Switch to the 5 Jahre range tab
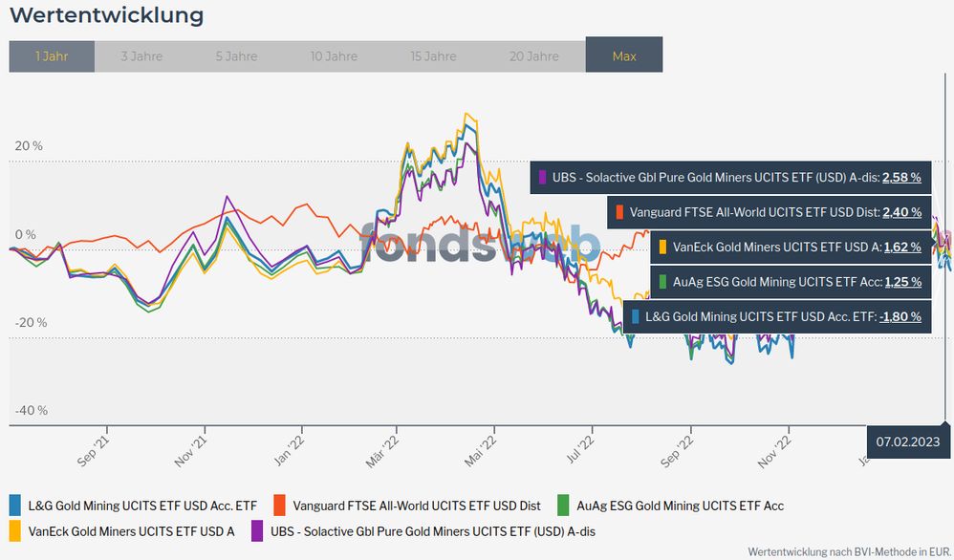This screenshot has width=954, height=560. (x=235, y=56)
